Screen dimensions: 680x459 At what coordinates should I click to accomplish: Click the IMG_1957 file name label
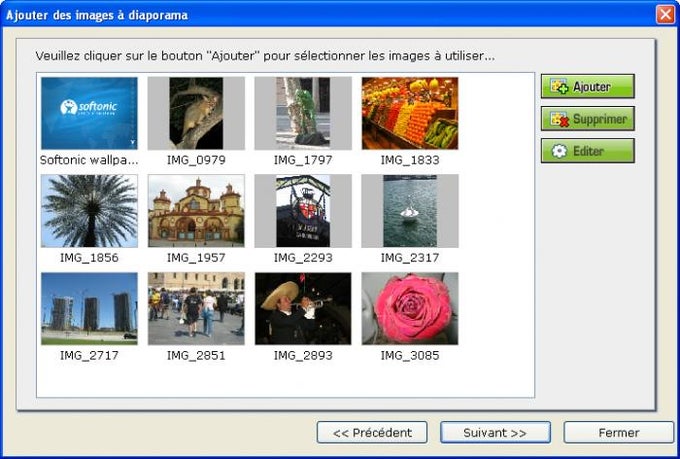196,258
